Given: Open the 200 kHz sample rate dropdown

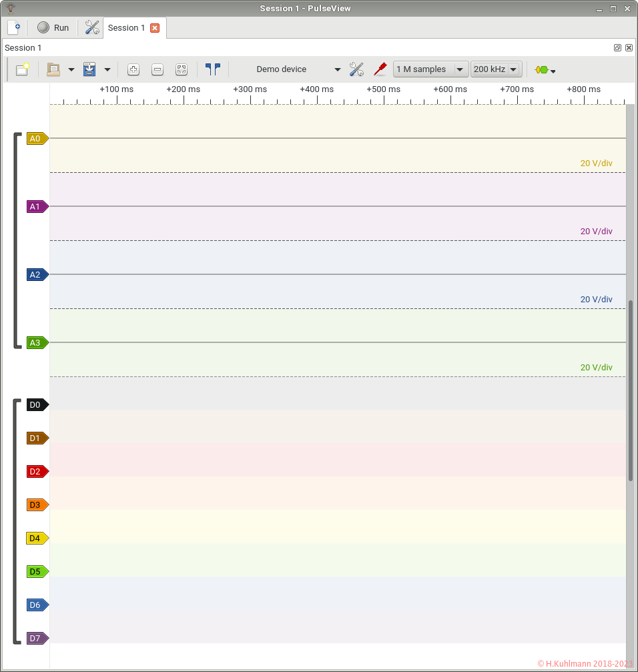Looking at the screenshot, I should [x=496, y=69].
